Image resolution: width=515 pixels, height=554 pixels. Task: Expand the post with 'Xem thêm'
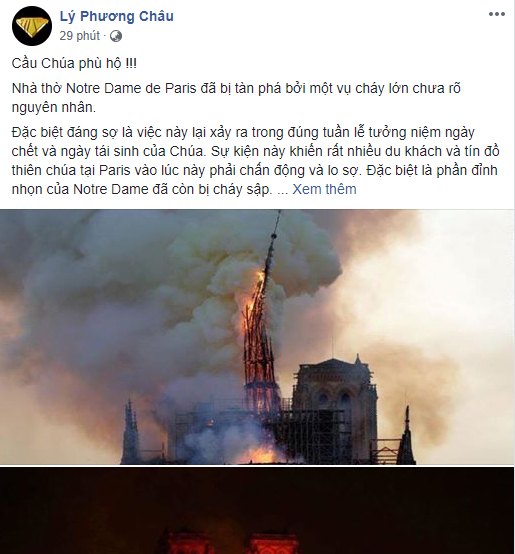[x=324, y=189]
